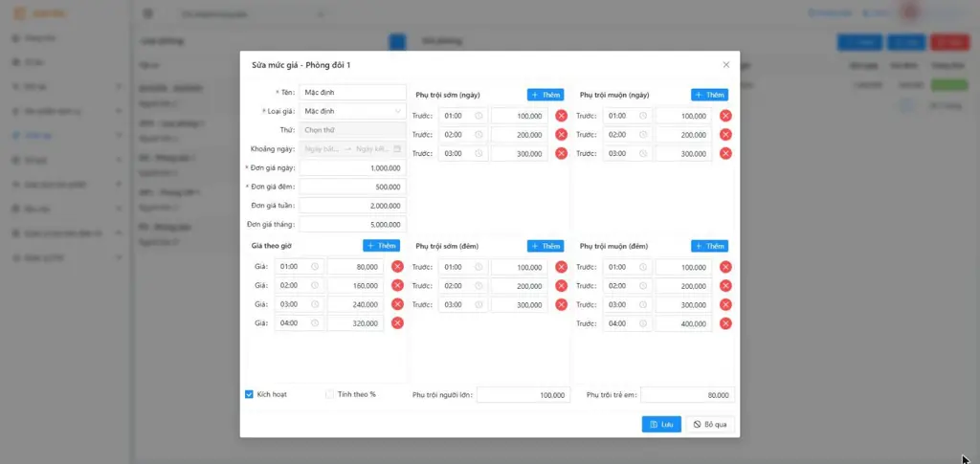Open the Loại giá dropdown

pos(352,111)
